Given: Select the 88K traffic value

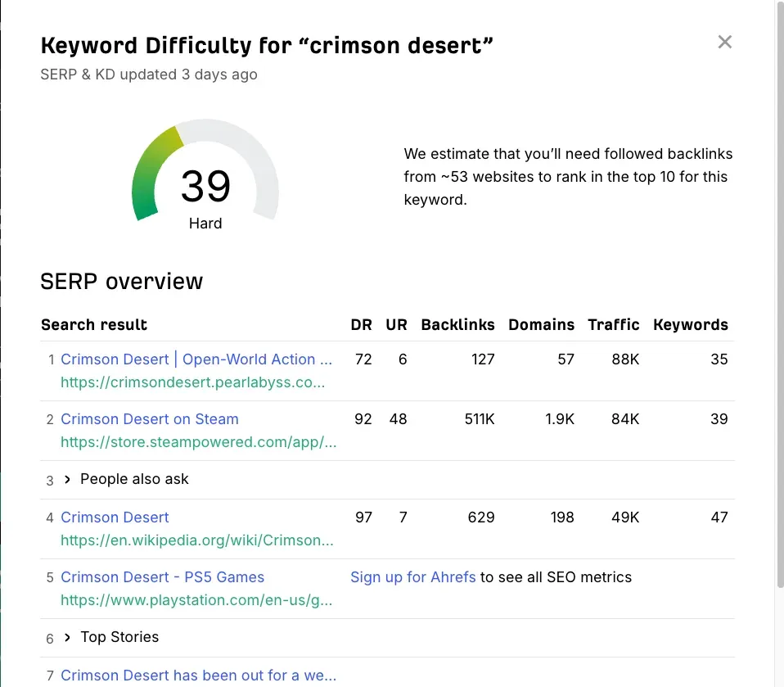Looking at the screenshot, I should click(625, 359).
